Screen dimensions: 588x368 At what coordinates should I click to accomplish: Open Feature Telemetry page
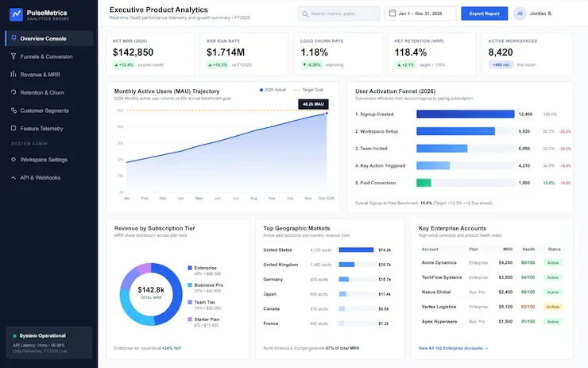click(49, 128)
